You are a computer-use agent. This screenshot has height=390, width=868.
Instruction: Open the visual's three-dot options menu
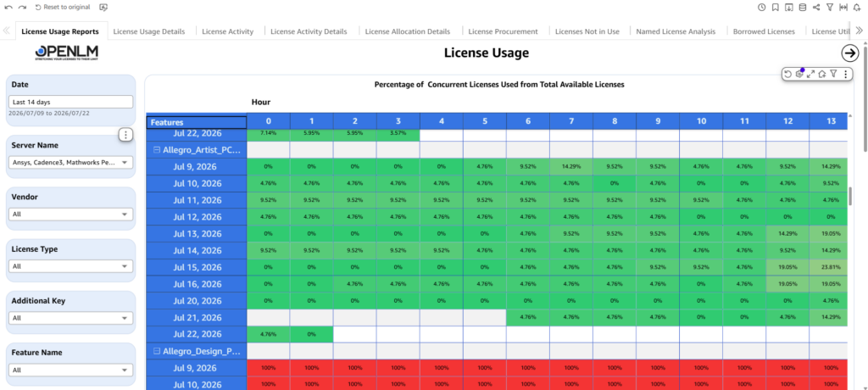tap(845, 74)
